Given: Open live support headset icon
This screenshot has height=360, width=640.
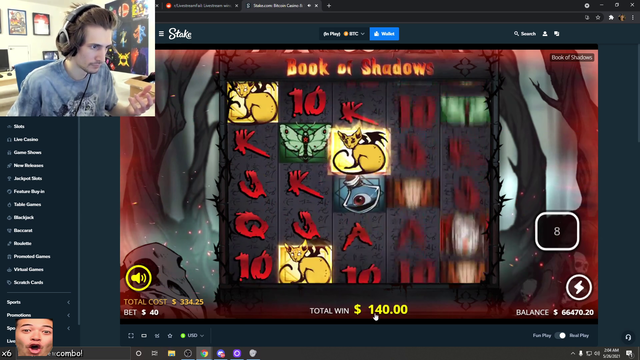Looking at the screenshot, I should pyautogui.click(x=628, y=337).
